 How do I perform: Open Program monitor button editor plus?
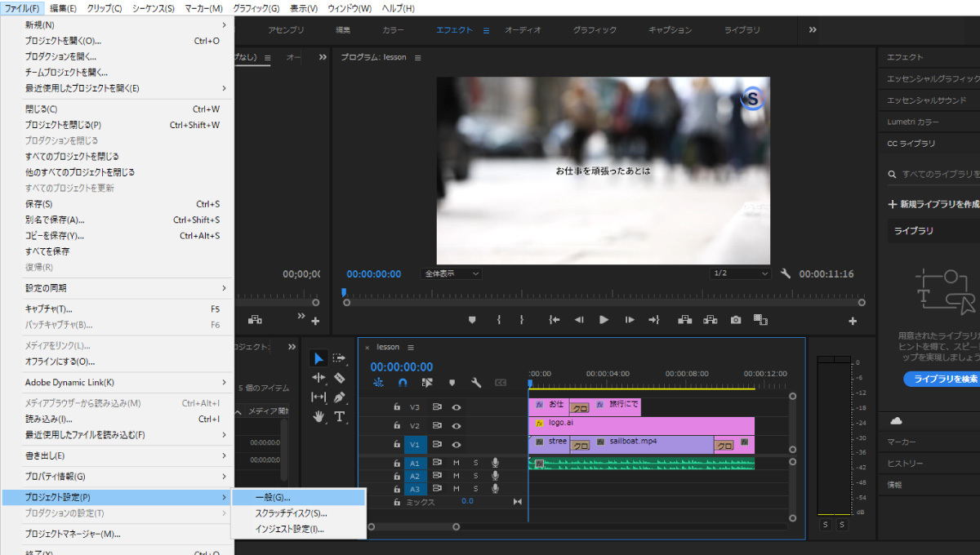(853, 321)
